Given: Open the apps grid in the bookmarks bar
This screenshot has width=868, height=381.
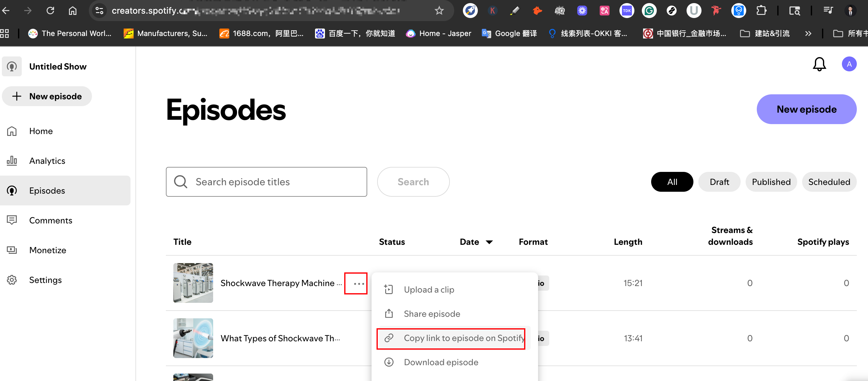Looking at the screenshot, I should click(x=4, y=33).
